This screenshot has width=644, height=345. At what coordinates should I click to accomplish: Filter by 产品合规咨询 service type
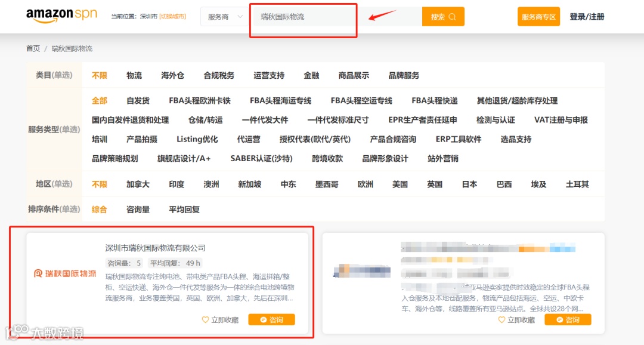(x=393, y=139)
